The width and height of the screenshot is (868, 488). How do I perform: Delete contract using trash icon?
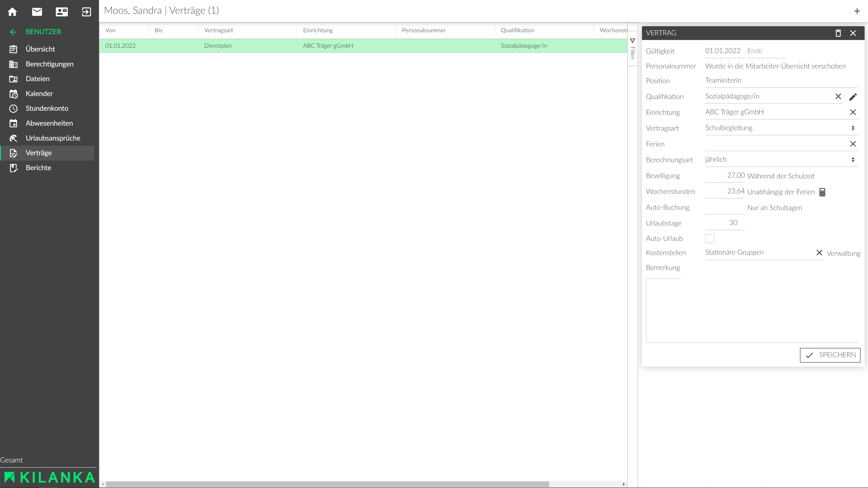[838, 33]
